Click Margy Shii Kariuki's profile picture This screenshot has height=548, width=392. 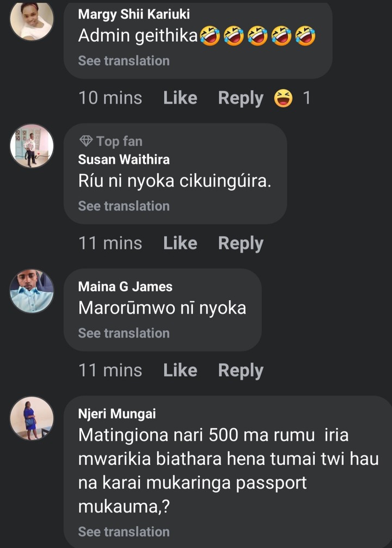tap(32, 20)
